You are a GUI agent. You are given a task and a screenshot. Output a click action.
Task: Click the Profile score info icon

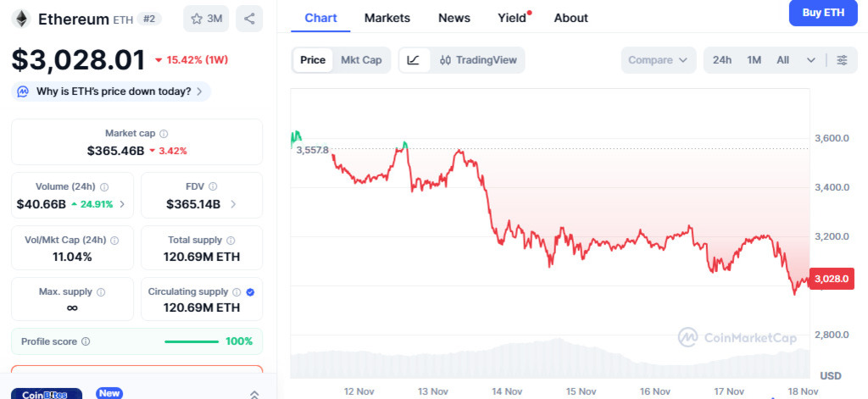tap(86, 341)
